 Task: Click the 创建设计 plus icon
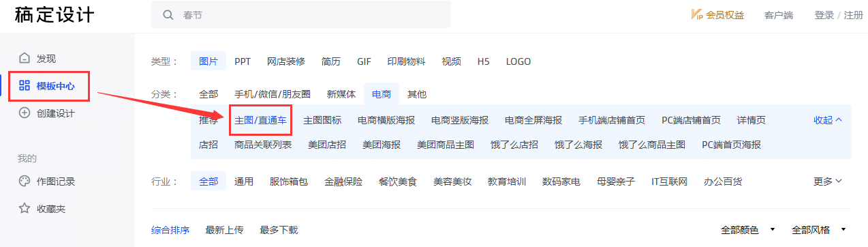25,113
